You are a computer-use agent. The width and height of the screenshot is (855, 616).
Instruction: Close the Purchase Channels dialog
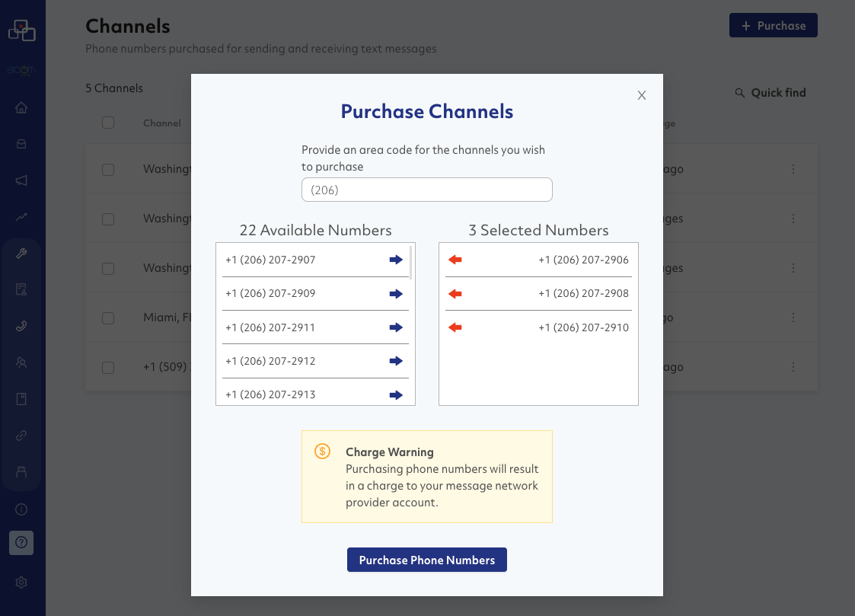pyautogui.click(x=642, y=95)
